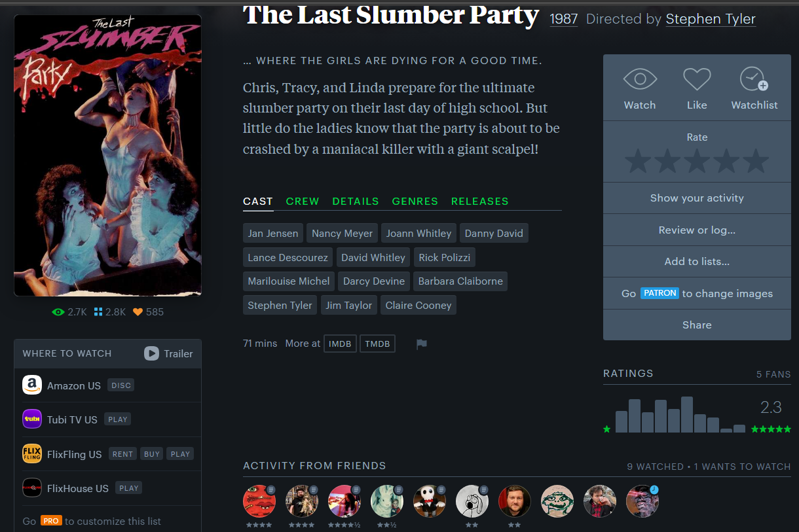This screenshot has width=799, height=532.
Task: Report film using the flag icon
Action: [422, 344]
